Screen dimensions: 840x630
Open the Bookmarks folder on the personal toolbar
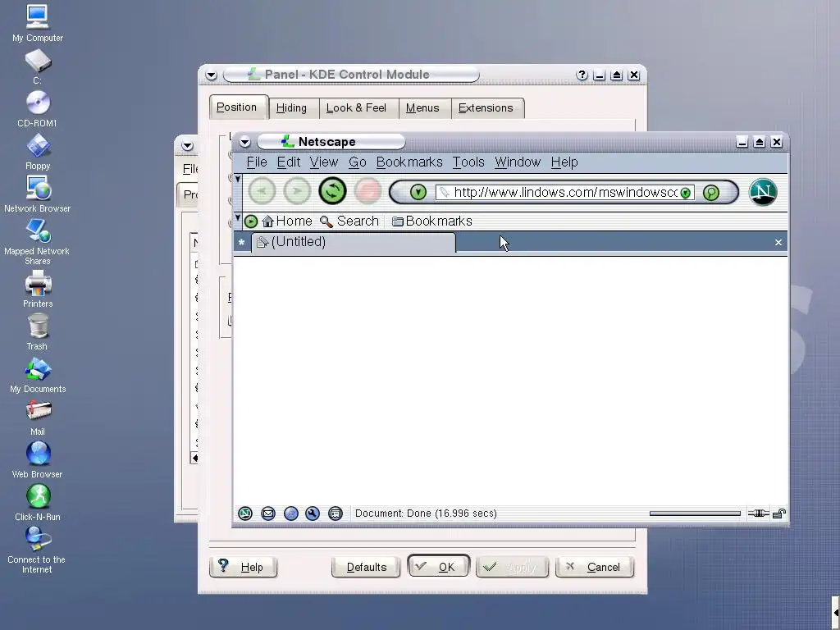tap(432, 221)
